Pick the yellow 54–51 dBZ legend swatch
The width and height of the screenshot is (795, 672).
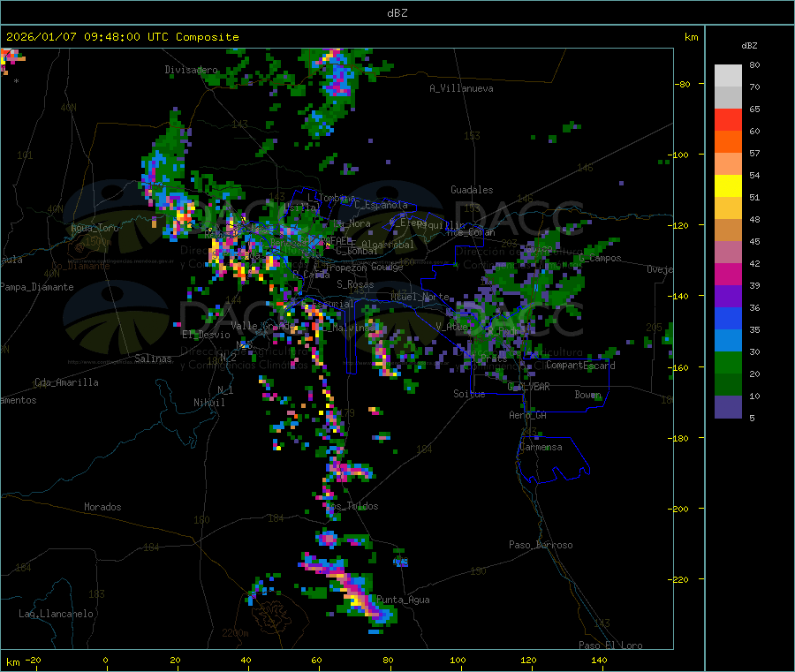(728, 186)
